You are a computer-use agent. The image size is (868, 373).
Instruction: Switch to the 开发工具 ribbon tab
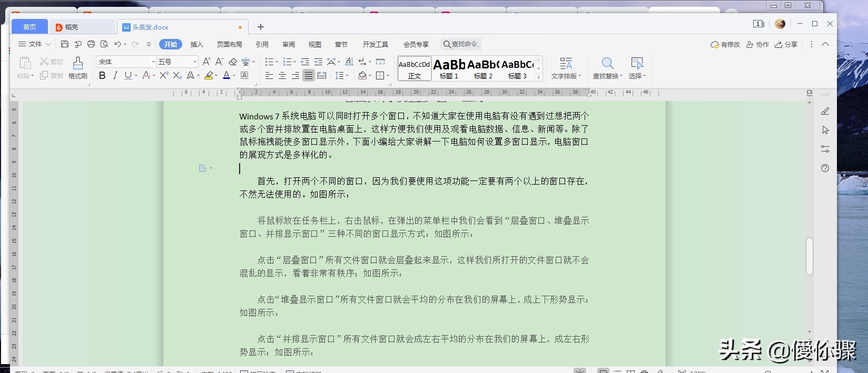point(376,44)
